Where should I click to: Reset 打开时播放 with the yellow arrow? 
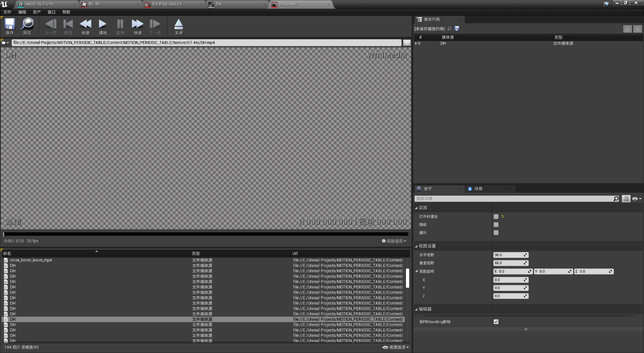tap(503, 217)
